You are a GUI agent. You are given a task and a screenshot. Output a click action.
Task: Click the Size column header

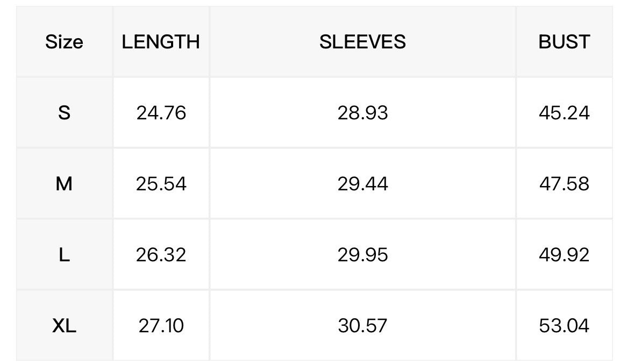(x=65, y=42)
